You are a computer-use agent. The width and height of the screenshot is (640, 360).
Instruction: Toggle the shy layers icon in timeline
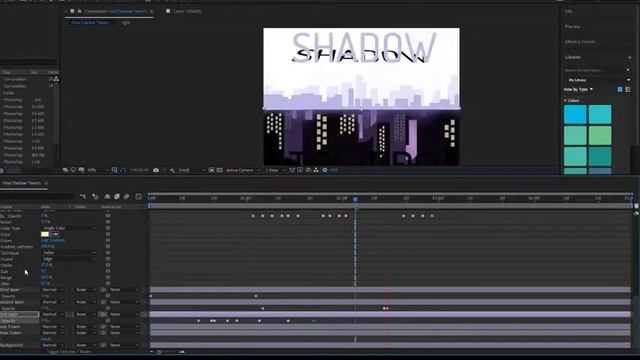[107, 197]
